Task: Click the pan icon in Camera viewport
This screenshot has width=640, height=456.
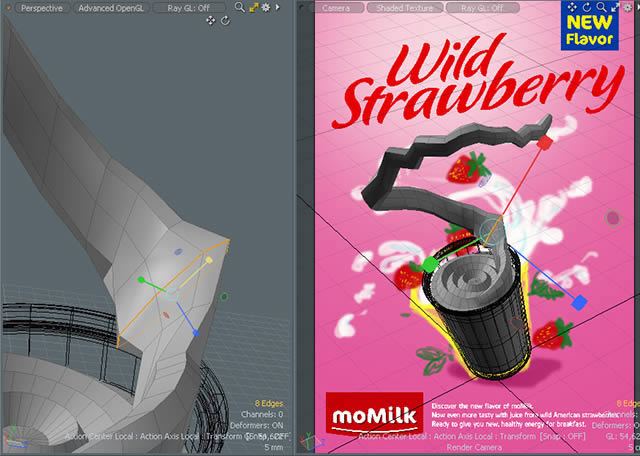Action: 572,7
